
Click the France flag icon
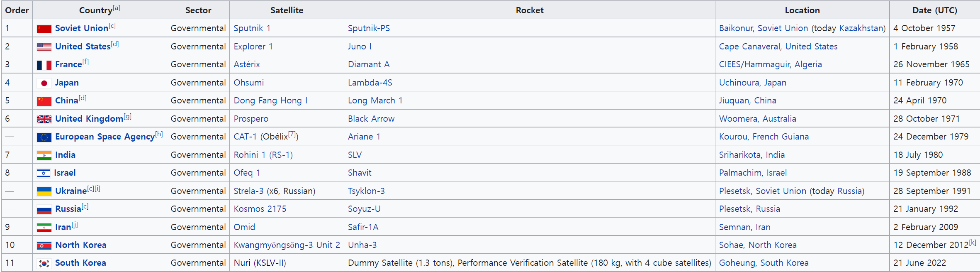click(44, 65)
